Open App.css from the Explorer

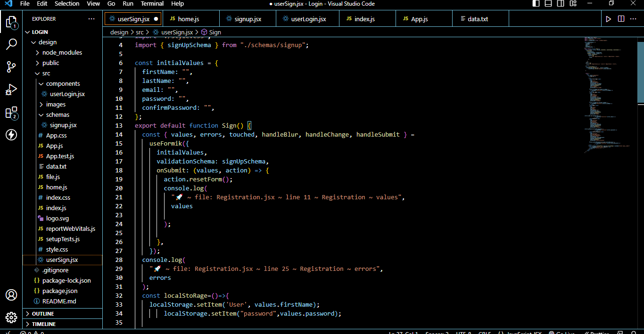tap(56, 135)
